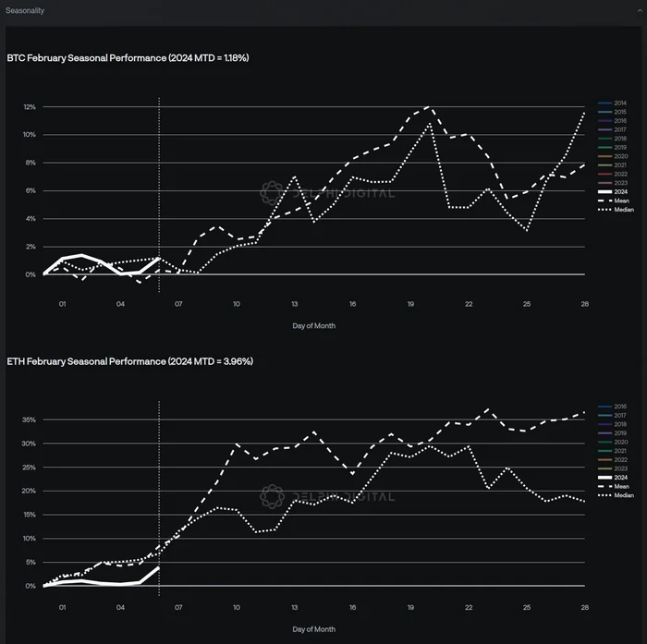The height and width of the screenshot is (644, 647).
Task: Collapse the Seasonality panel using the chevron
Action: click(x=640, y=11)
